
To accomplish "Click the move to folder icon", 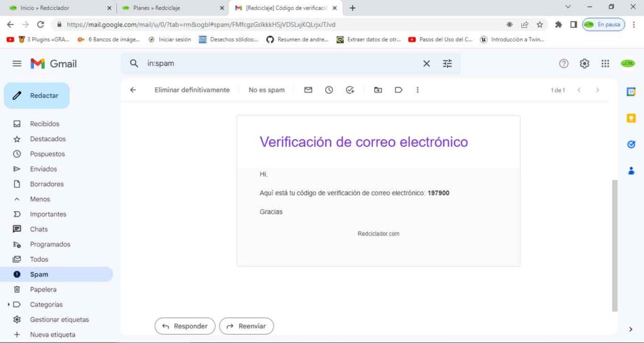I will click(378, 90).
